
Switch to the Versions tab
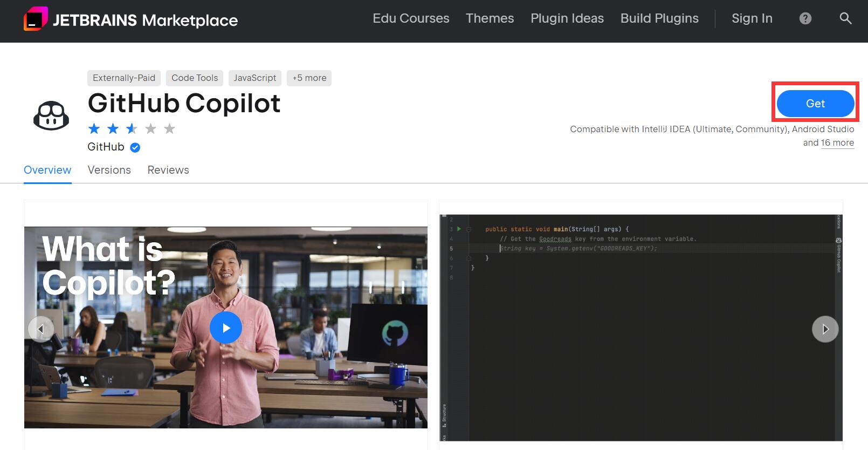pyautogui.click(x=109, y=170)
